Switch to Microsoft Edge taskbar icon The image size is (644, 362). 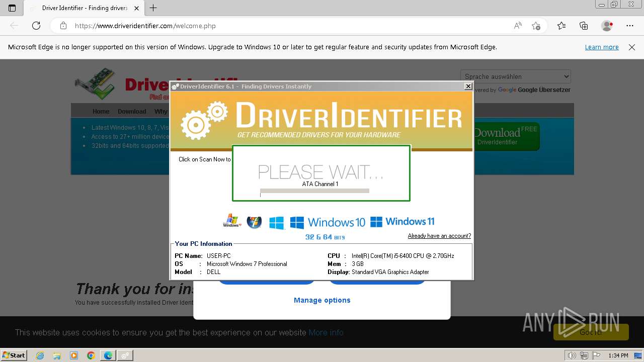pos(108,355)
